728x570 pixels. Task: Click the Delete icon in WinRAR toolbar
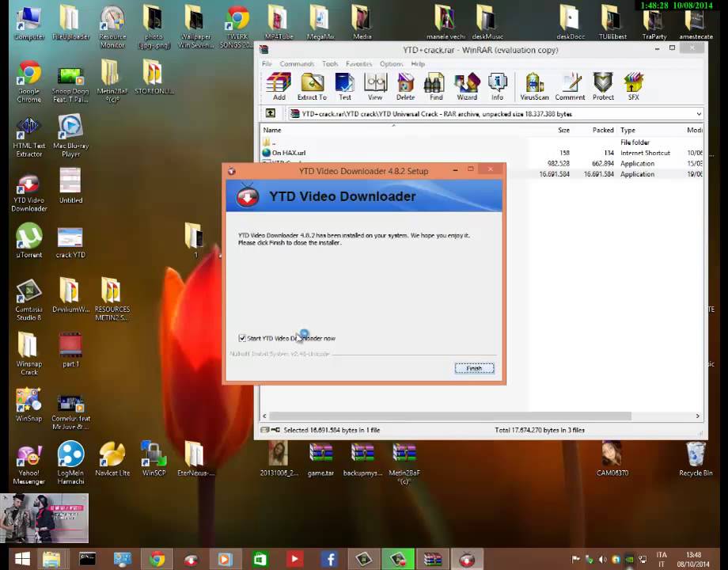coord(405,87)
